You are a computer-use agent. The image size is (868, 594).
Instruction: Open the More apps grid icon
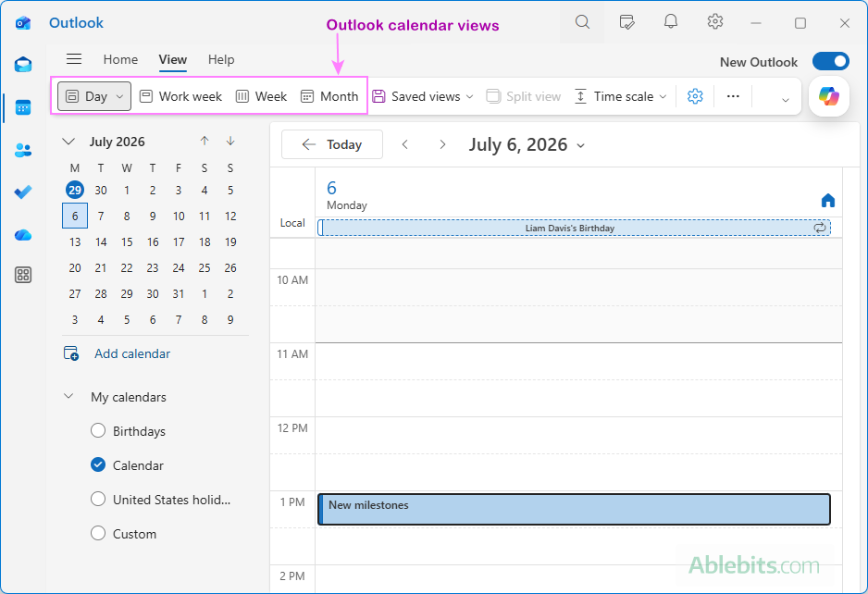point(23,275)
